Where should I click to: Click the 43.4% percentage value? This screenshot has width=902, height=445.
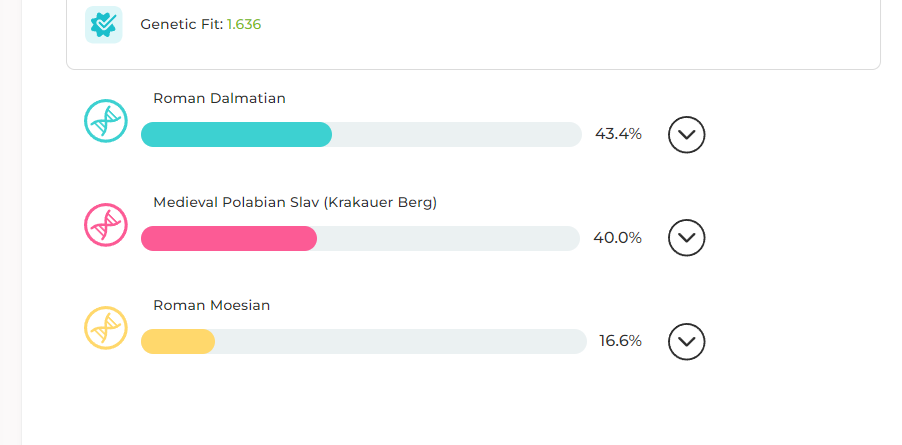(x=618, y=134)
